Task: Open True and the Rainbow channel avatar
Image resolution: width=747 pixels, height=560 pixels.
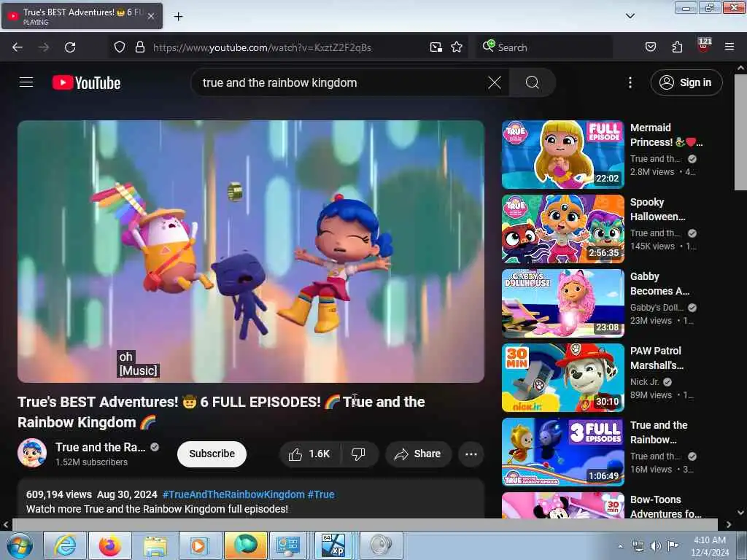Action: coord(32,453)
